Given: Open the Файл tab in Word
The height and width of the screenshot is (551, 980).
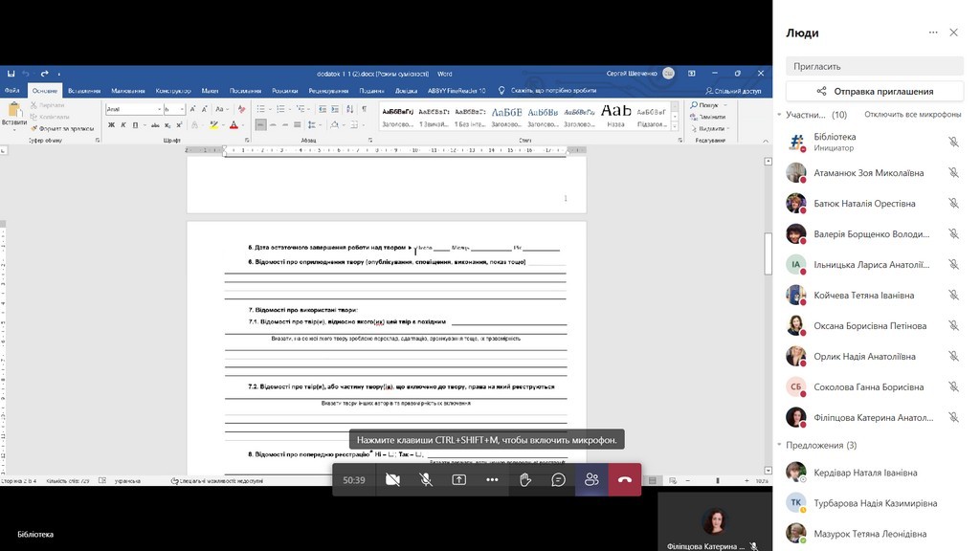Looking at the screenshot, I should 11,91.
